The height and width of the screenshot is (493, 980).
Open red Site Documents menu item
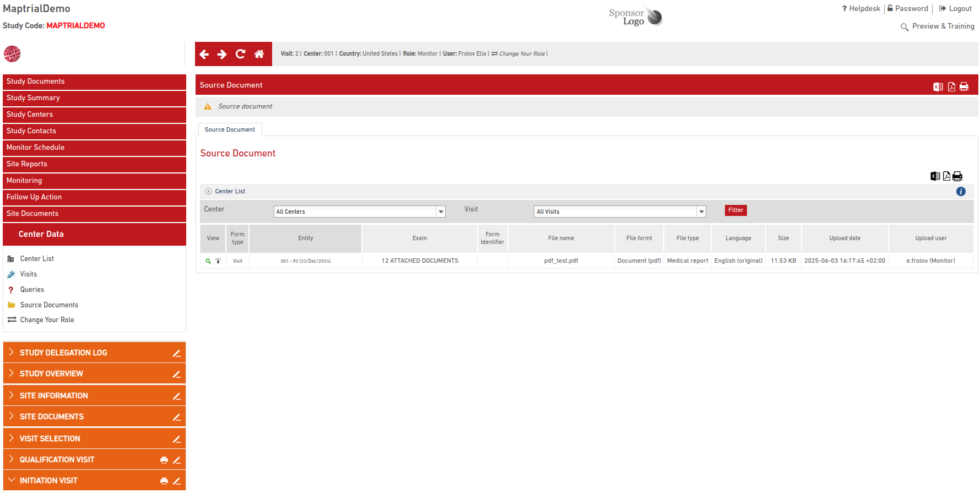[x=94, y=214]
